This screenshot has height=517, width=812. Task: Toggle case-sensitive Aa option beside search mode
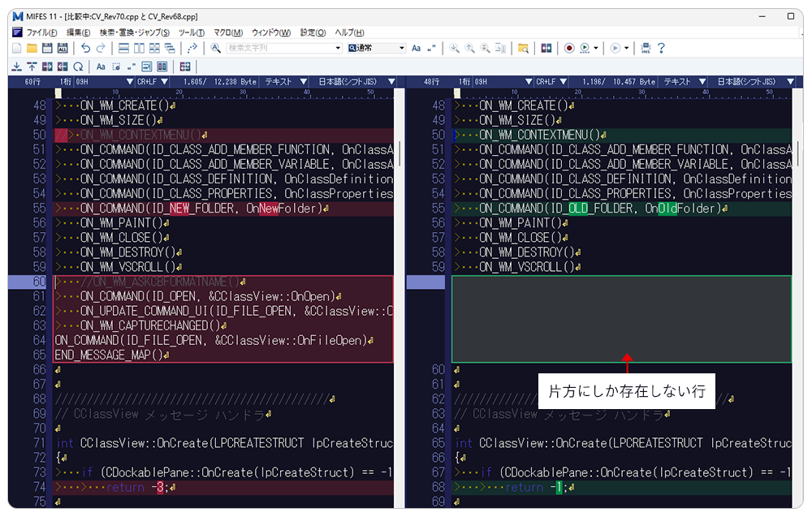pos(417,49)
